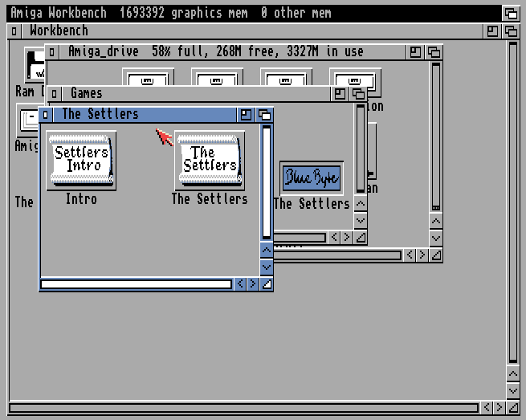The width and height of the screenshot is (526, 420).
Task: Click up arrow in Amiga_drive window
Action: [x=436, y=221]
